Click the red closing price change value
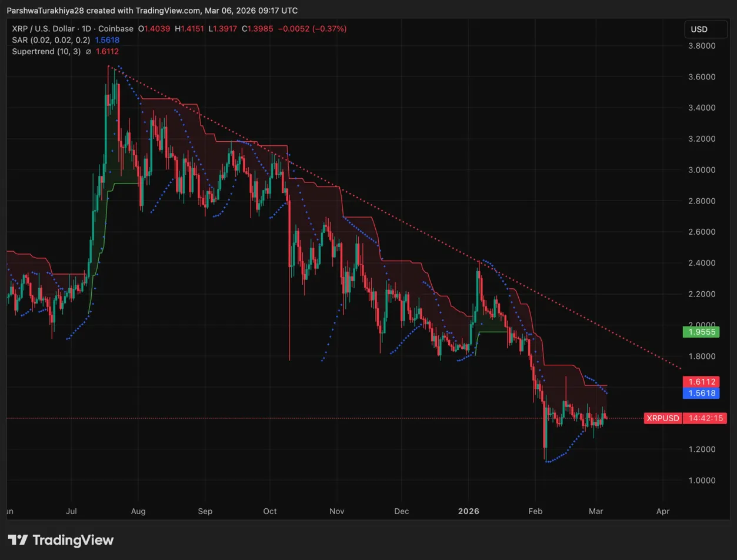 (317, 28)
